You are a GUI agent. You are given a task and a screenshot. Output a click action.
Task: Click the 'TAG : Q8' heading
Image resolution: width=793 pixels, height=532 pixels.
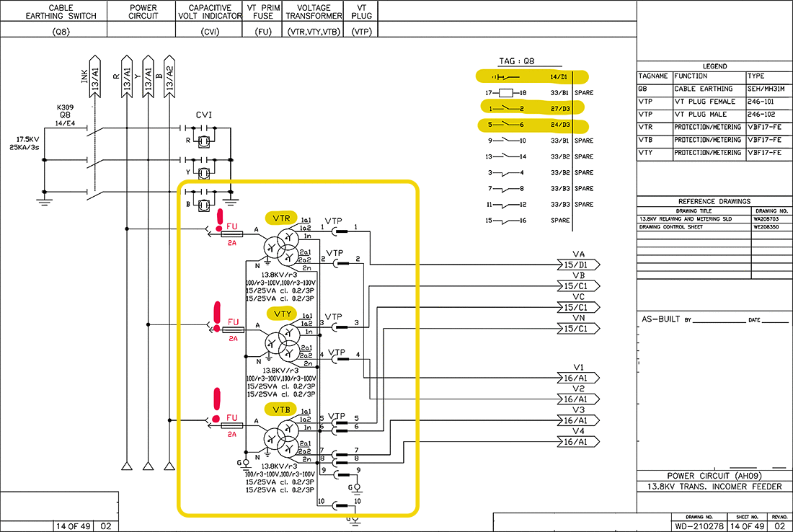click(x=516, y=61)
